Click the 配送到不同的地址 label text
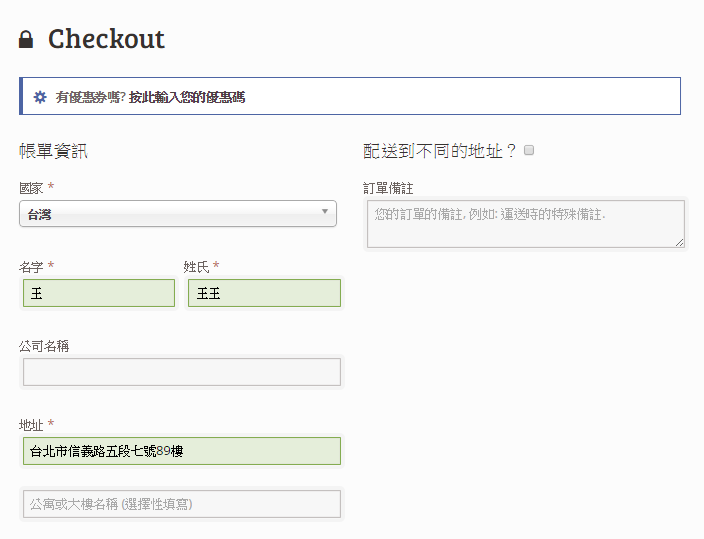Viewport: 704px width, 539px height. point(440,151)
